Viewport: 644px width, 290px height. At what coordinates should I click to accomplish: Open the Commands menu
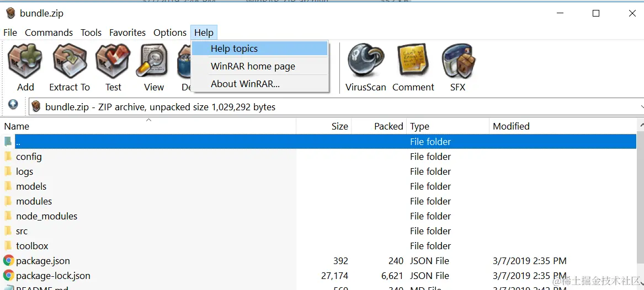pyautogui.click(x=49, y=33)
